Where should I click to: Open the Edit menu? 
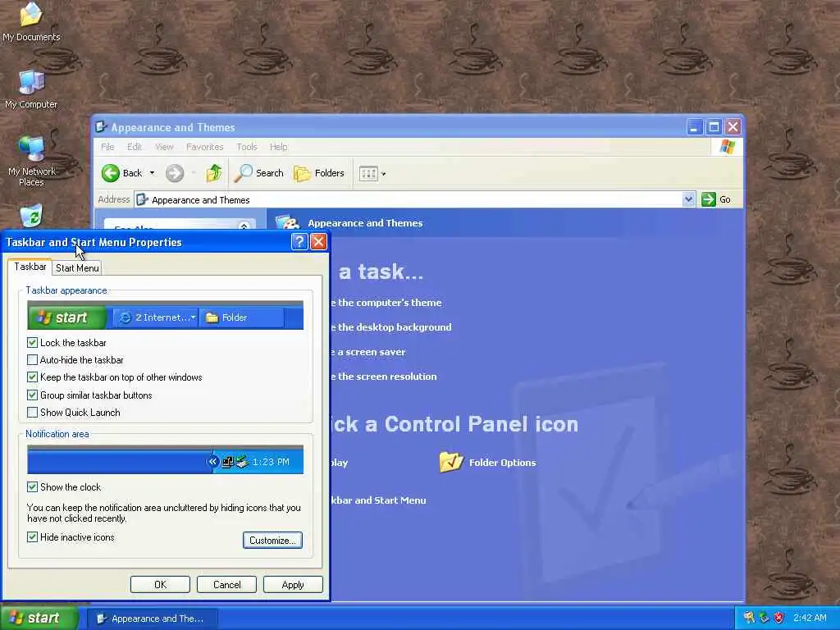134,147
